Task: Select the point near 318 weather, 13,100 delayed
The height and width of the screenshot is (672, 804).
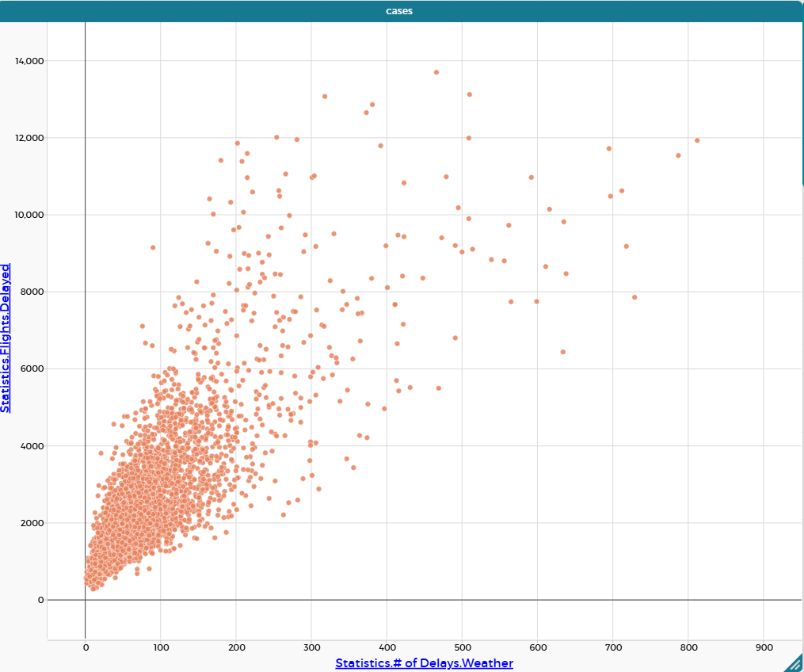Action: (x=325, y=97)
